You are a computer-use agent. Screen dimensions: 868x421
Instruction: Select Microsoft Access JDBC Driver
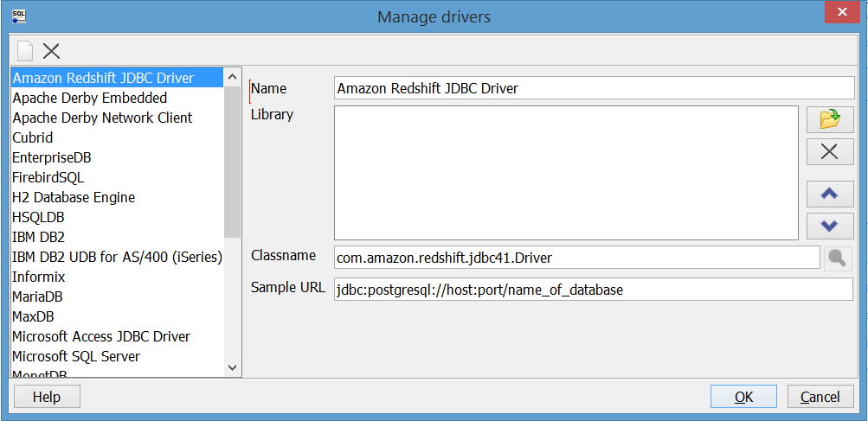117,336
